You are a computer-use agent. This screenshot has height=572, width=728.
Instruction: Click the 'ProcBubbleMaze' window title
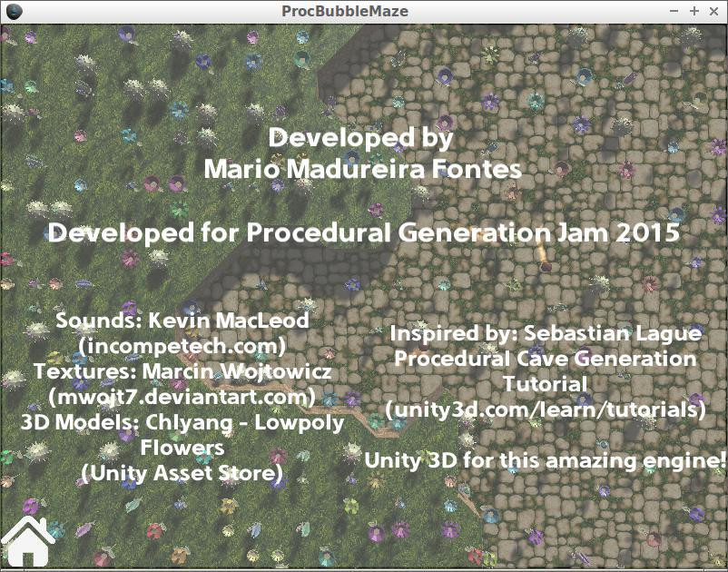[x=345, y=11]
